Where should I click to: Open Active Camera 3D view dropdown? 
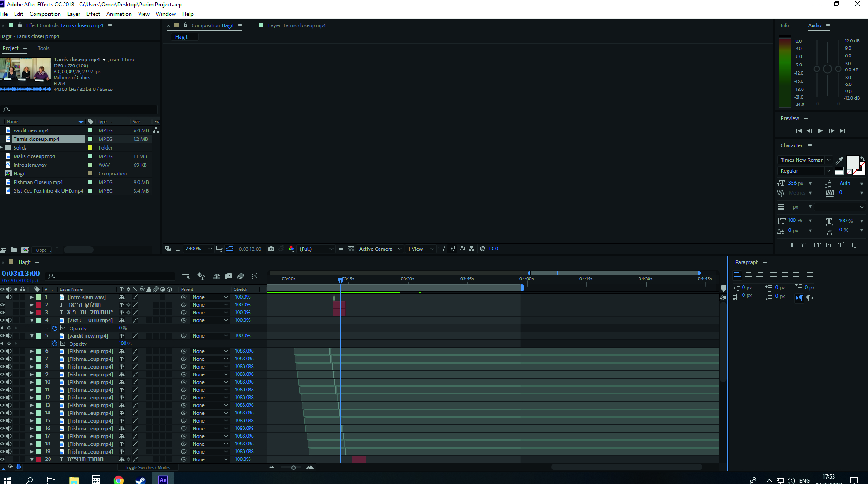click(x=380, y=249)
